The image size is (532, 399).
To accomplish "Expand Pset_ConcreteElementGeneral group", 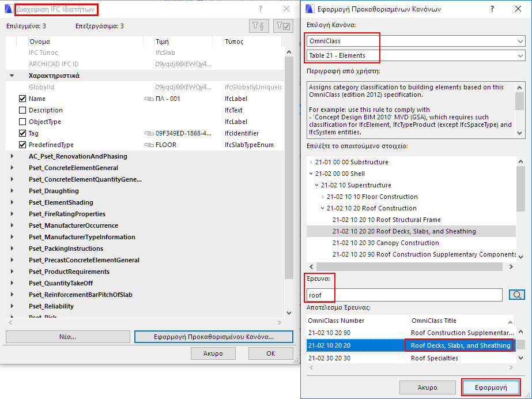I will pyautogui.click(x=12, y=168).
